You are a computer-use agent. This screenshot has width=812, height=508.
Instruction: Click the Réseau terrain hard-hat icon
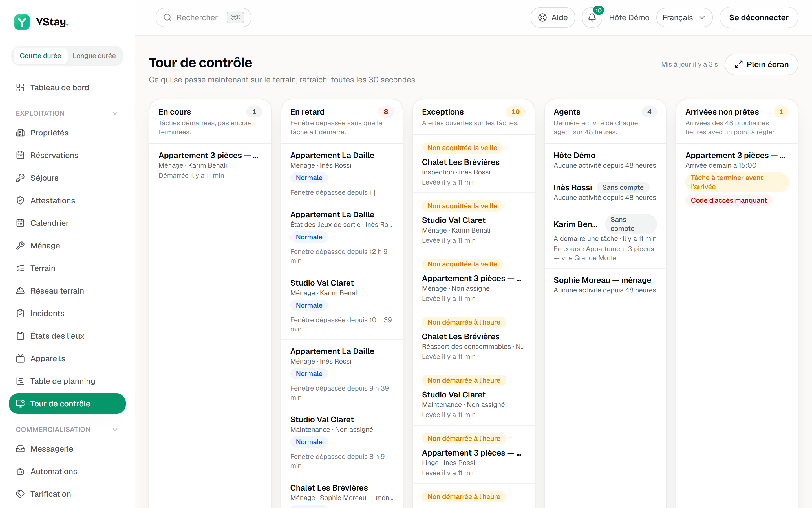coord(20,291)
